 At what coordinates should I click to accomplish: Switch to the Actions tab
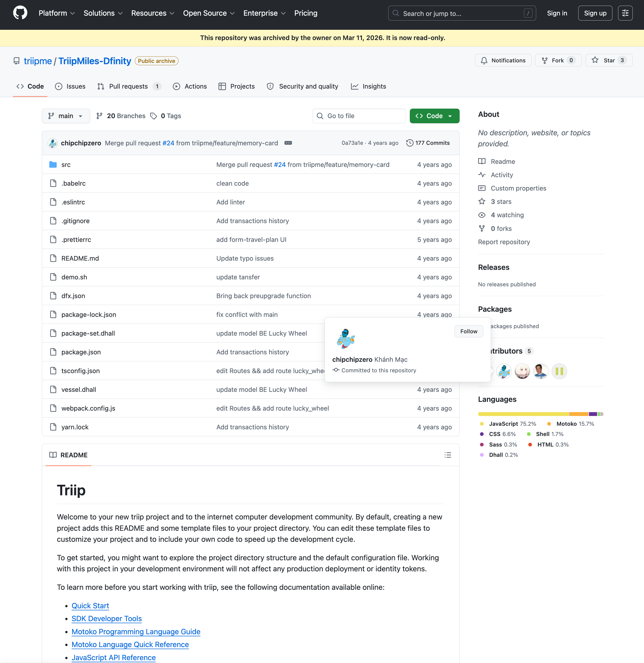[190, 86]
